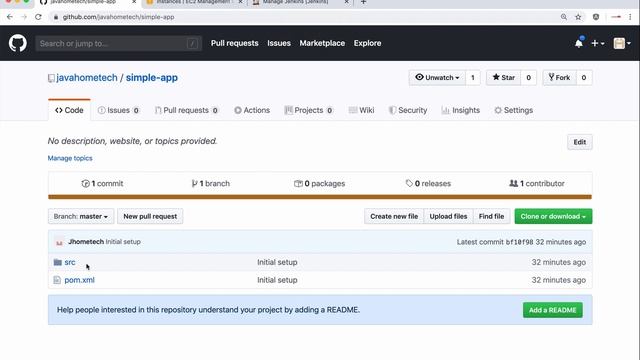Open the notifications bell
The width and height of the screenshot is (640, 360).
pyautogui.click(x=579, y=43)
